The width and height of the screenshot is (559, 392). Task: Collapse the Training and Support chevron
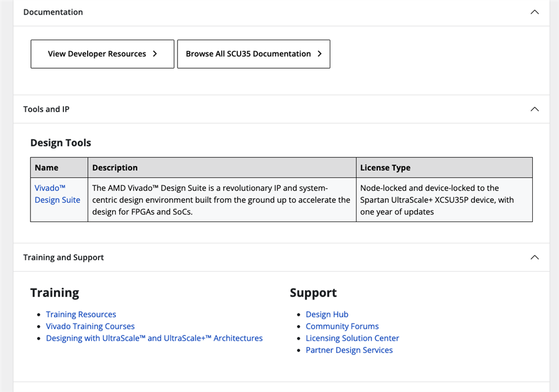tap(535, 257)
